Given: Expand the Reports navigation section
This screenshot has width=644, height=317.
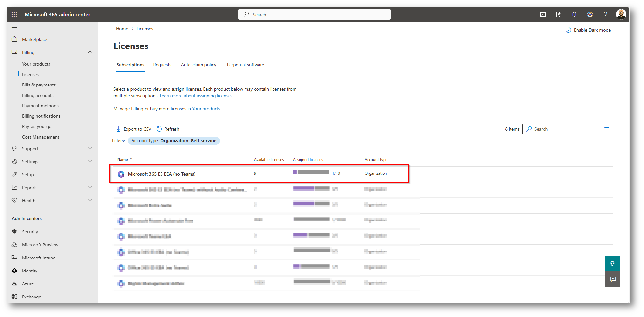Looking at the screenshot, I should point(90,188).
